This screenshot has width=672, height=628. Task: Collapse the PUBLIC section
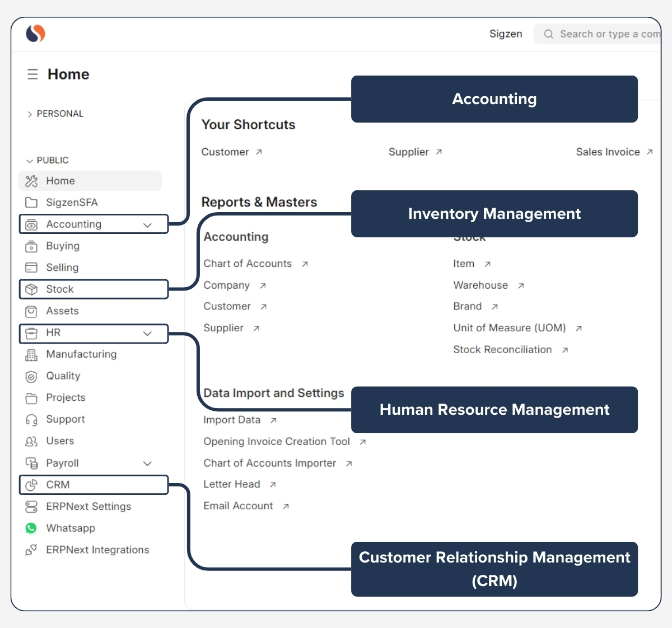29,160
